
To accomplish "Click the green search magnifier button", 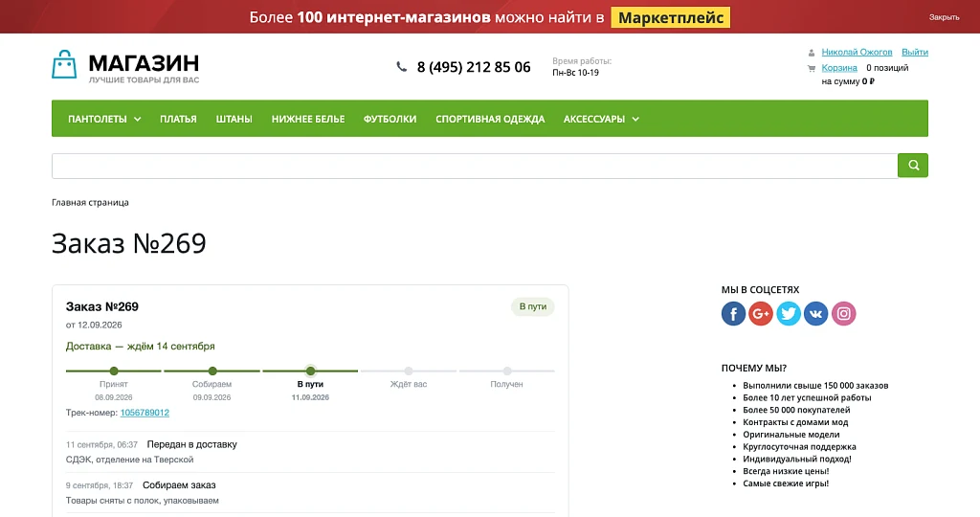I will (912, 166).
